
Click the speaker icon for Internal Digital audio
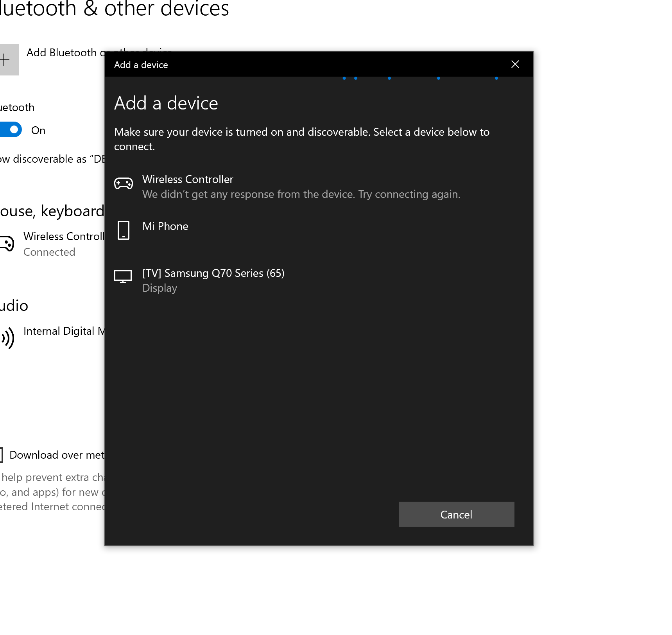pyautogui.click(x=7, y=338)
